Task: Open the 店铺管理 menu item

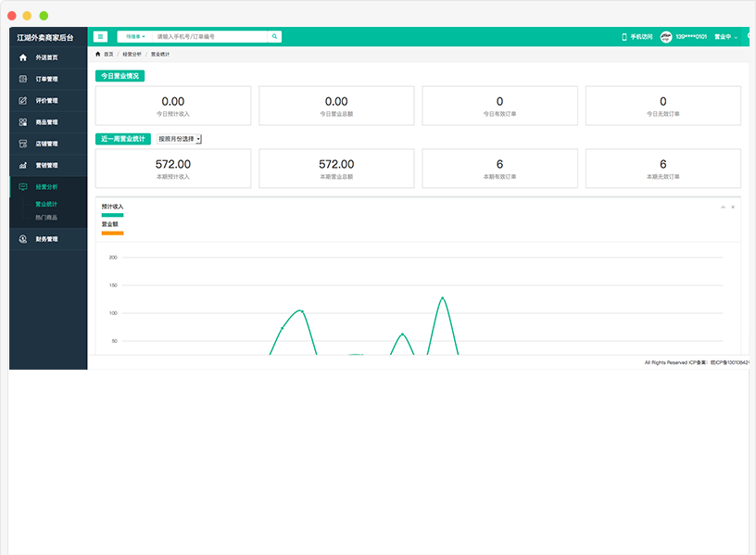Action: tap(48, 144)
